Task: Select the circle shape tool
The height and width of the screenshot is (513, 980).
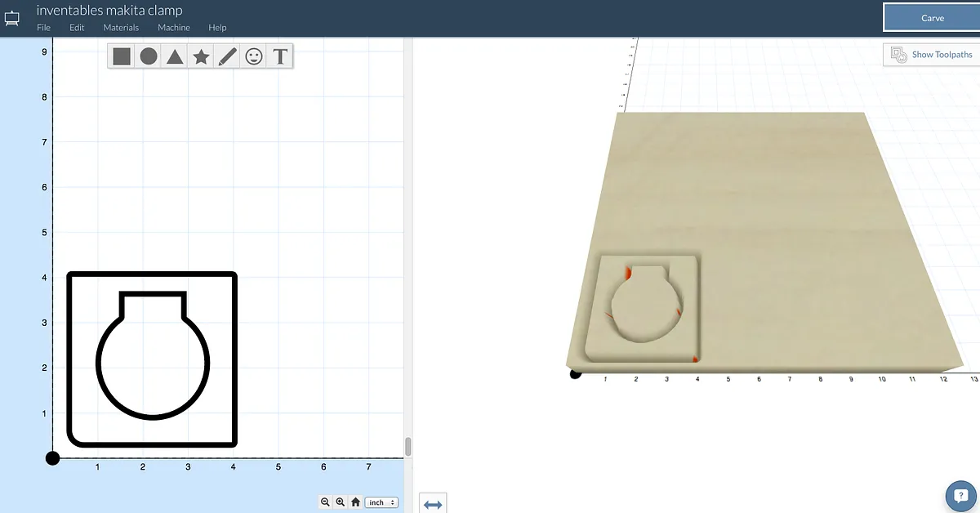Action: pyautogui.click(x=148, y=56)
